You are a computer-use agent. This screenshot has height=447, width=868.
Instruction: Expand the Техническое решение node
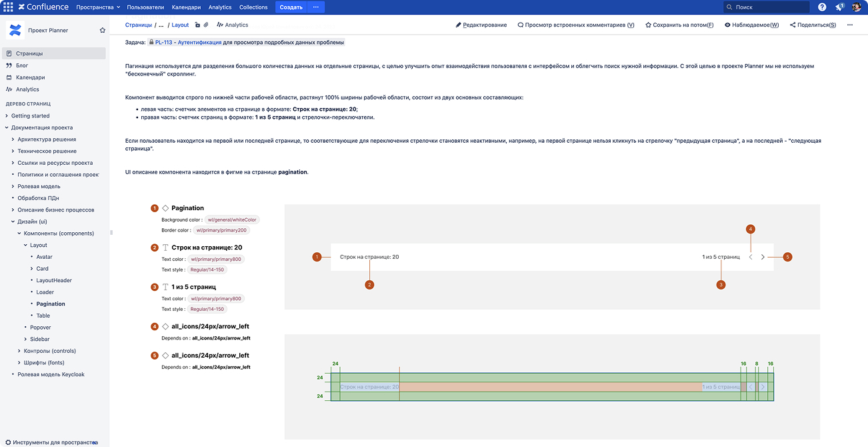pos(13,151)
